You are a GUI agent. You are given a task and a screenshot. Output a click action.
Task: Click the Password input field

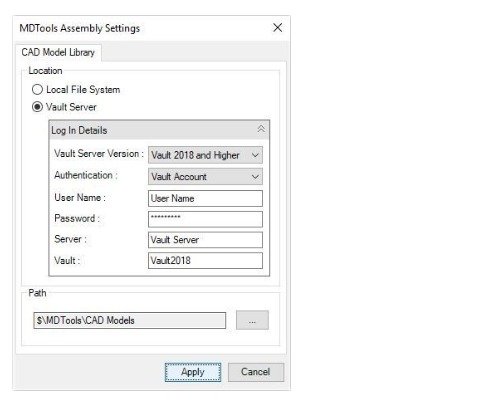pyautogui.click(x=205, y=219)
